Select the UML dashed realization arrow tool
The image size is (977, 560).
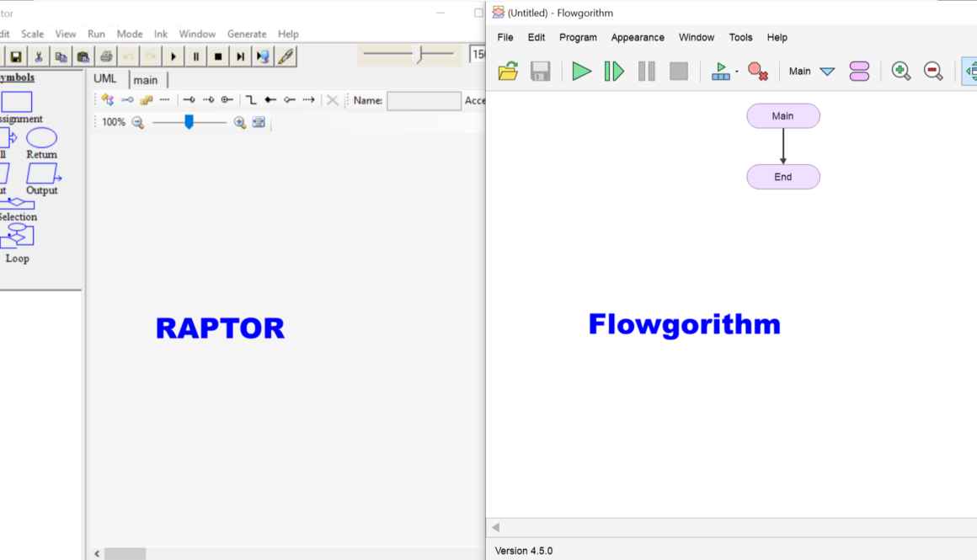tap(208, 99)
